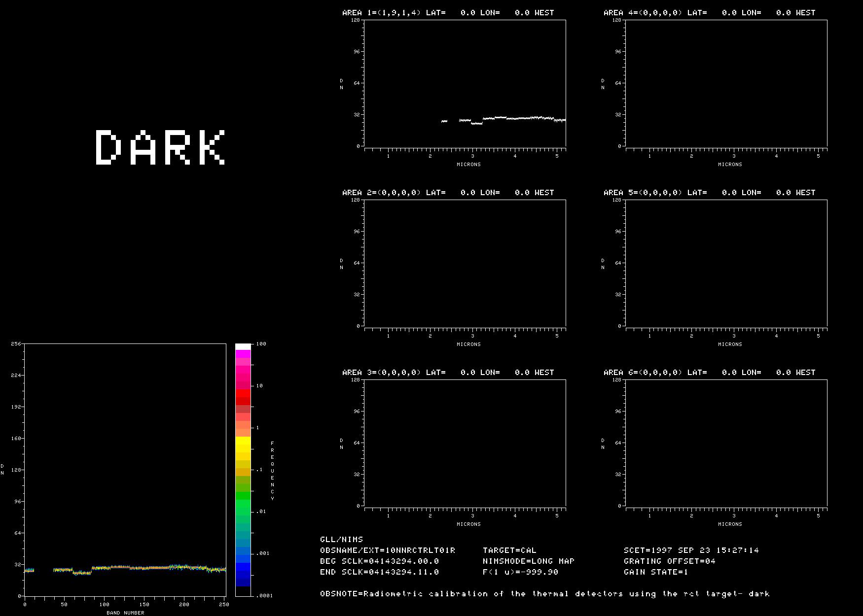Image resolution: width=863 pixels, height=616 pixels.
Task: Click the AREA 1 plot header label
Action: 448,13
